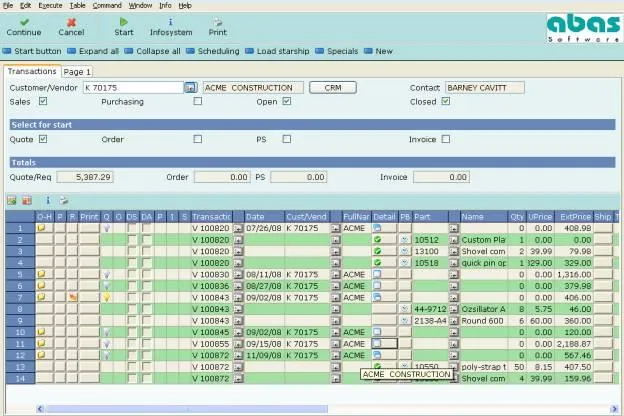Tick the Invoice checkbox under Select for start
624x416 pixels.
click(x=446, y=139)
